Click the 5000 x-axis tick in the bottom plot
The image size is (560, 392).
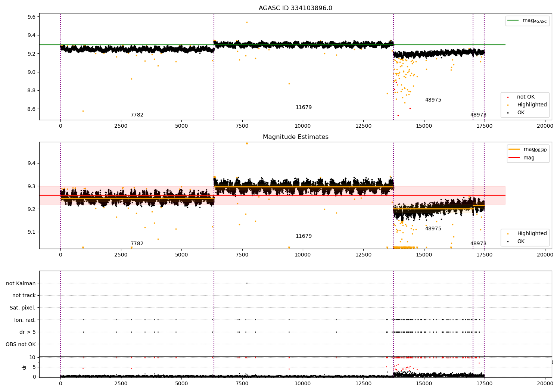181,383
